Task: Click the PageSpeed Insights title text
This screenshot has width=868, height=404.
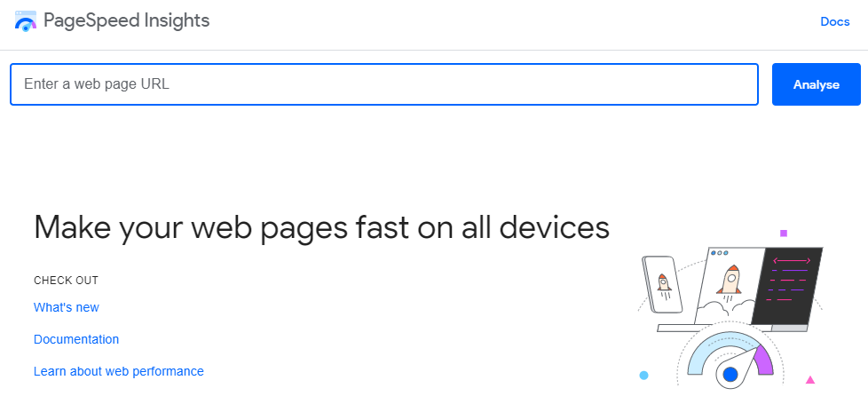Action: 127,20
